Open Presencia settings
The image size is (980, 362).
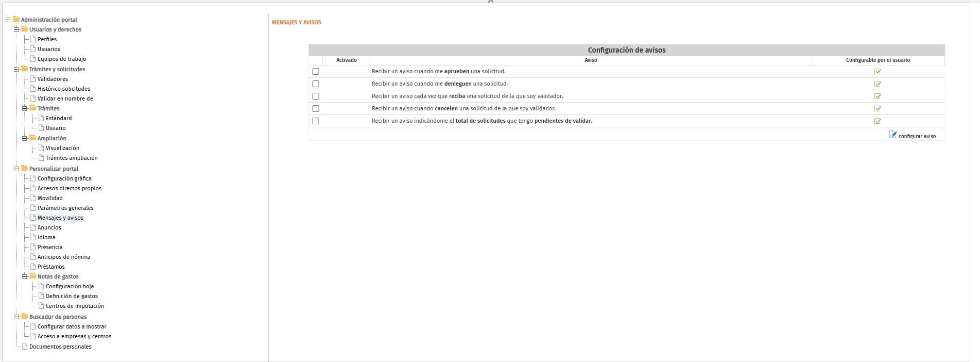[x=50, y=248]
